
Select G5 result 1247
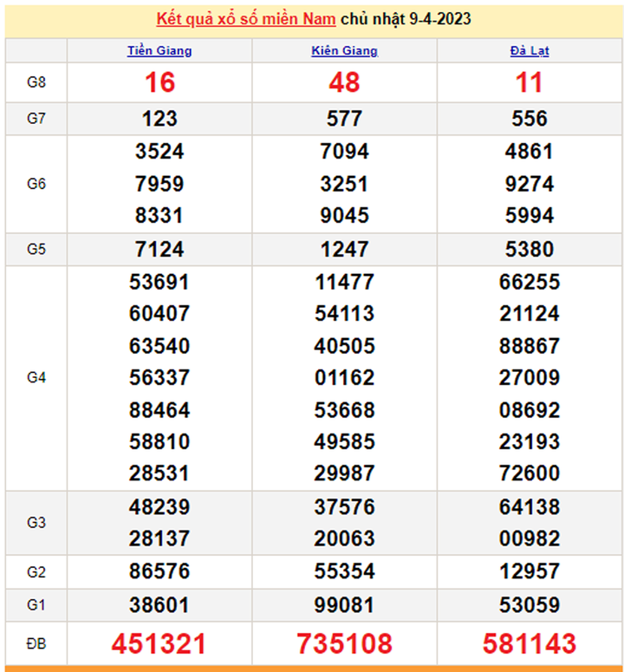(344, 250)
